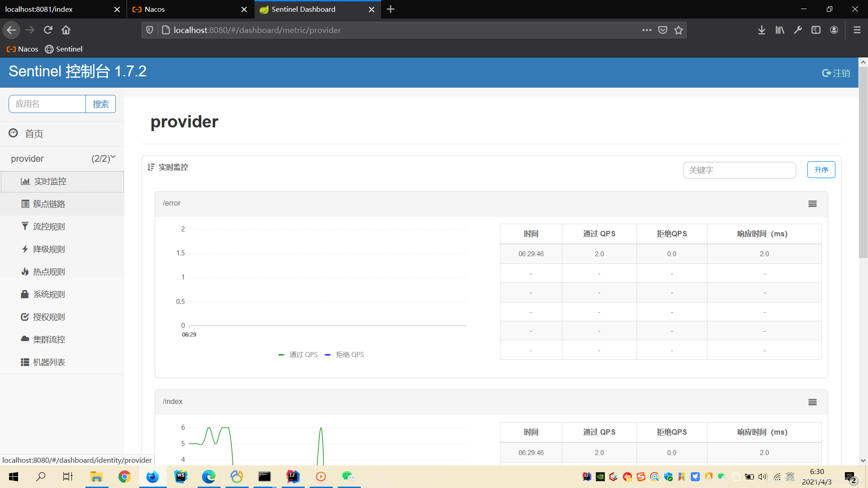Open WeChat from the taskbar
868x488 pixels.
349,477
